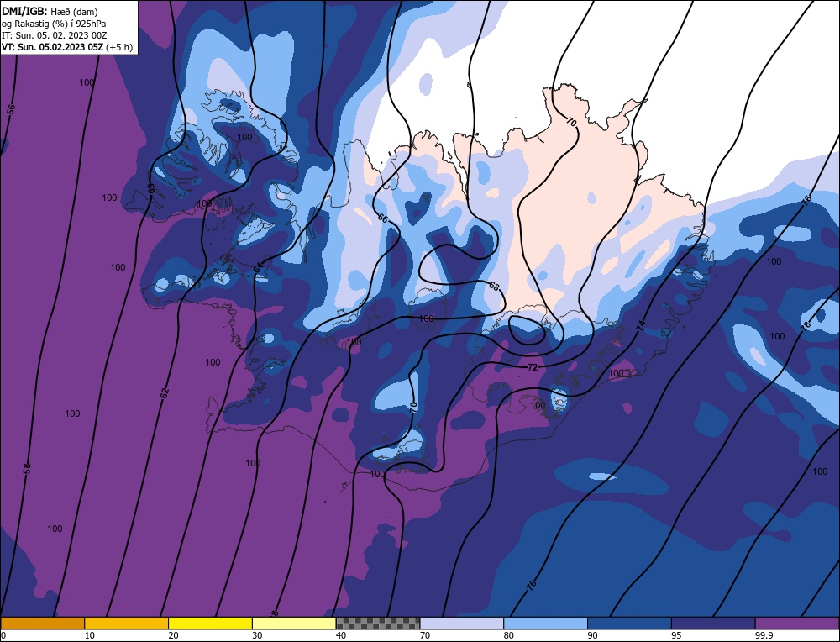Select the dark navy 95–99.9 legend swatch

coord(713,623)
